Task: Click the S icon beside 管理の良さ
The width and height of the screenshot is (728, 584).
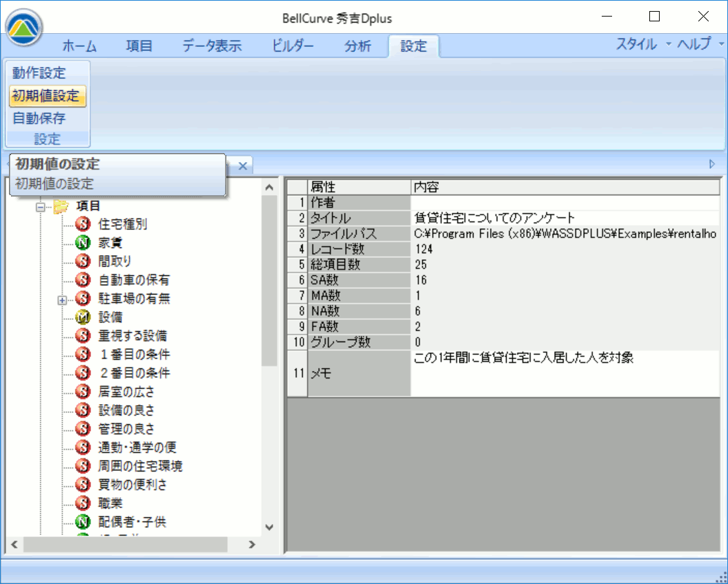Action: click(x=83, y=429)
